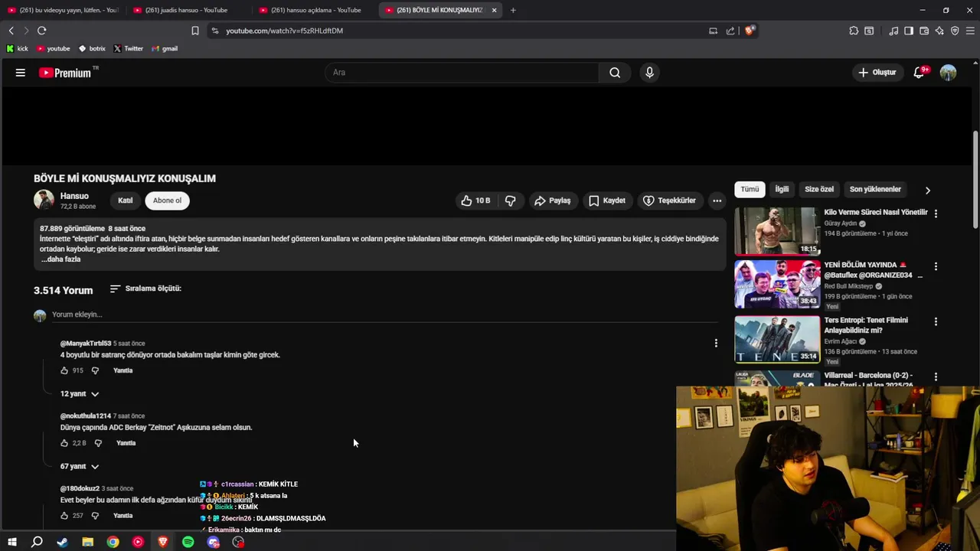The image size is (980, 551).
Task: Click the Yorum ekleyin comment field
Action: (x=386, y=315)
